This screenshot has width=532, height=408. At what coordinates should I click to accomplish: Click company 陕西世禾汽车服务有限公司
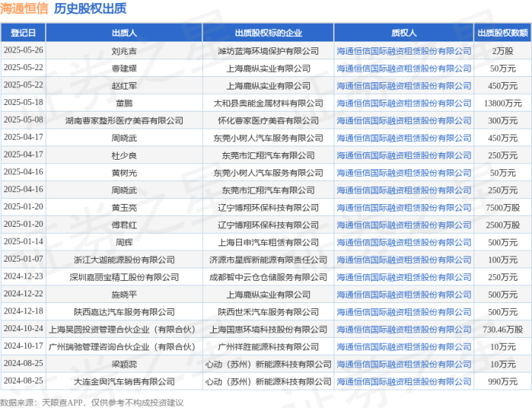(268, 312)
